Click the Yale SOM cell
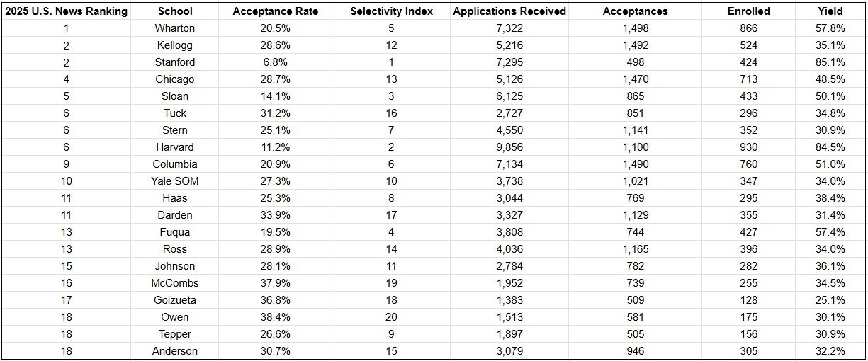Viewport: 868px width, 361px height. (x=175, y=181)
